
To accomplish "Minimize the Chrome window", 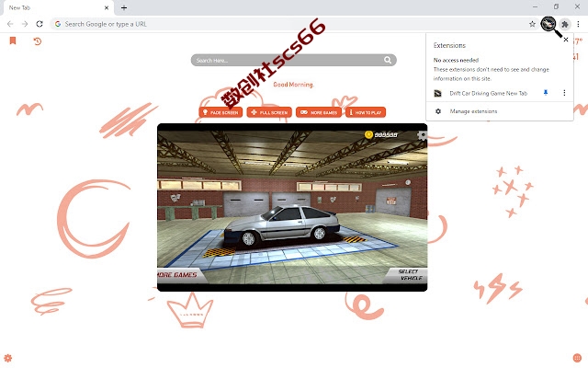I will click(535, 6).
